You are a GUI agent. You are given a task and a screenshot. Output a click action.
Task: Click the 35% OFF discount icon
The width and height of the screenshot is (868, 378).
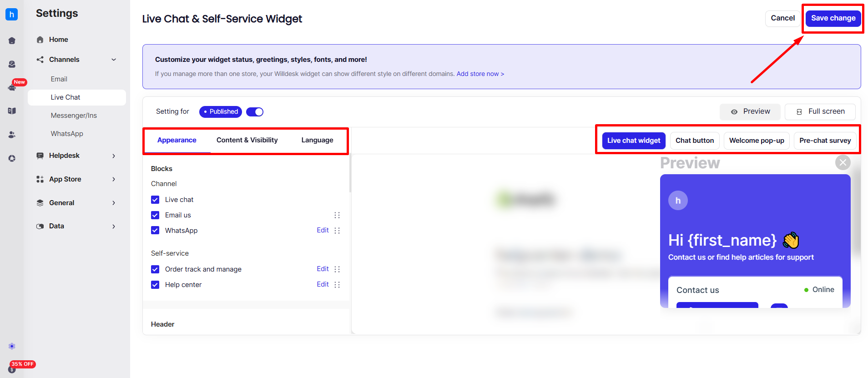pyautogui.click(x=12, y=369)
